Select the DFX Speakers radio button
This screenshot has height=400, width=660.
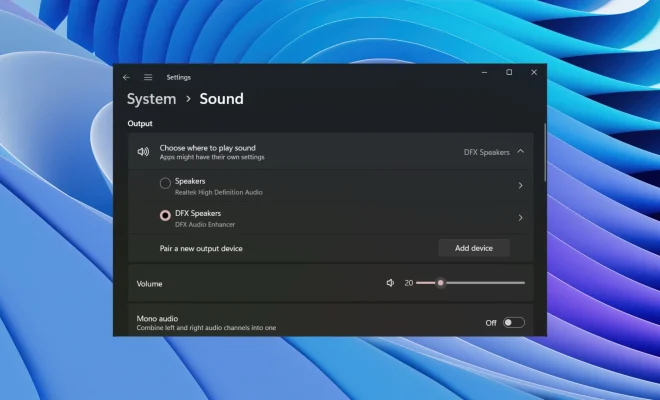[x=165, y=216]
